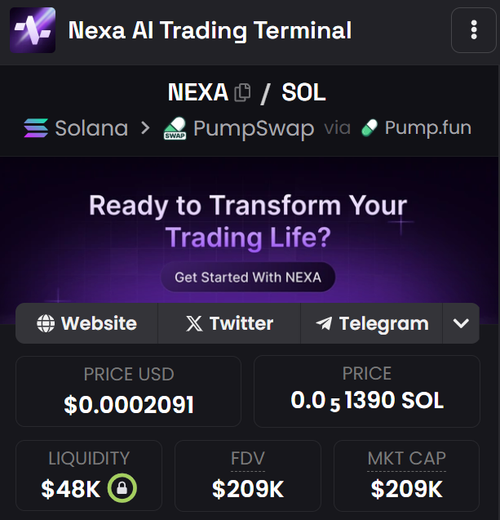Click the Nexa AI logo icon

(33, 30)
